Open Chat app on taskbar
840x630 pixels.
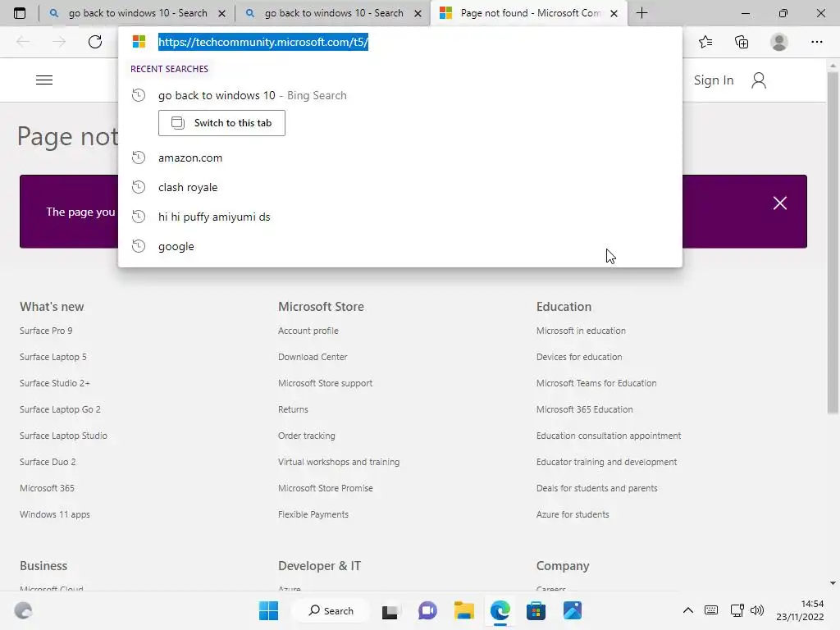point(427,610)
